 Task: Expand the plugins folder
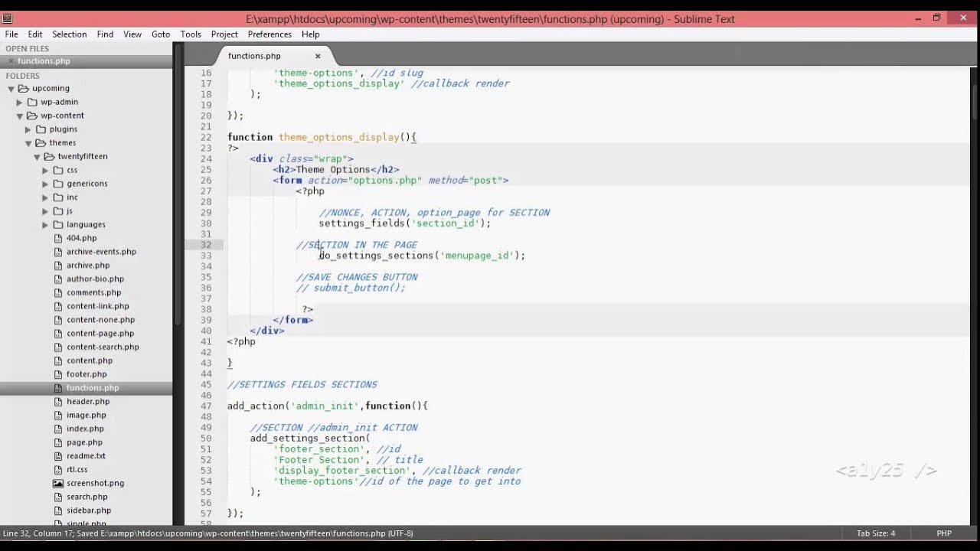28,129
